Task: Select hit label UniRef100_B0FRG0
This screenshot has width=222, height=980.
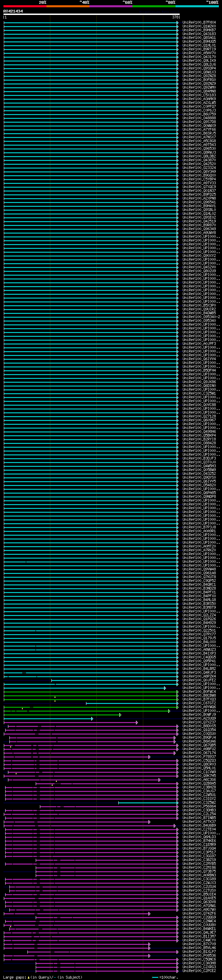Action: pos(199,80)
